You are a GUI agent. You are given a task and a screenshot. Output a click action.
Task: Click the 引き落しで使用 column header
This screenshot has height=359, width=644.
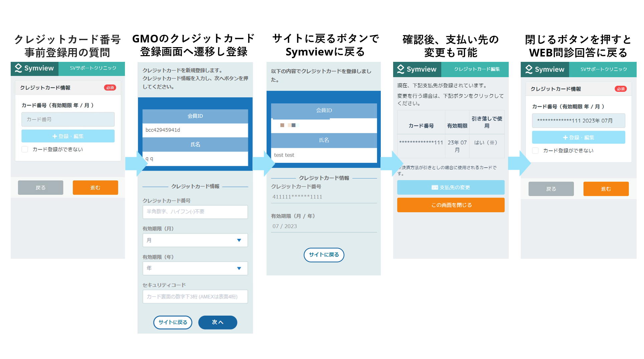tap(487, 122)
